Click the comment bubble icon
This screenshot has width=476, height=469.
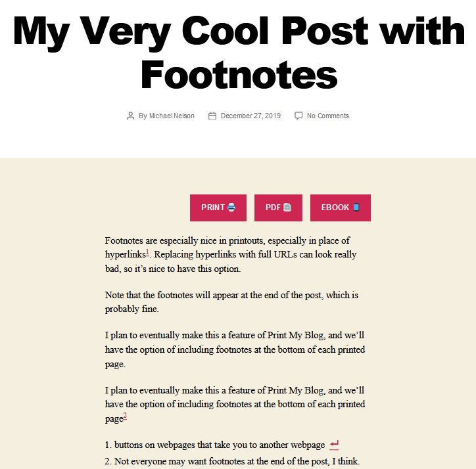[x=298, y=116]
